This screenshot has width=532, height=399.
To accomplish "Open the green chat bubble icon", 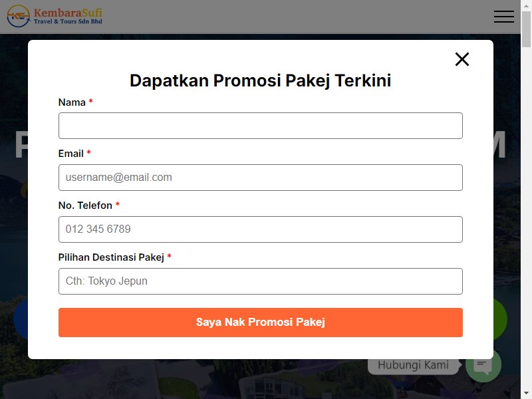I will pyautogui.click(x=483, y=366).
